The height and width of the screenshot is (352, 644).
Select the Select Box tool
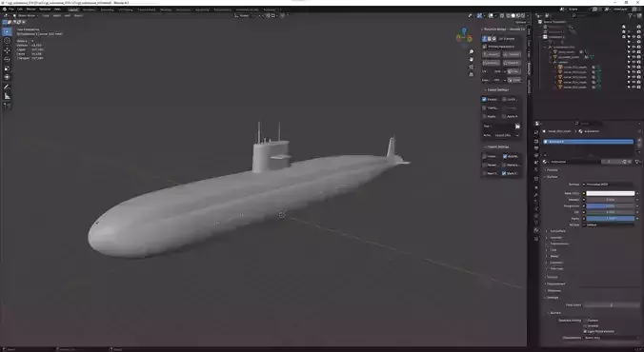7,31
